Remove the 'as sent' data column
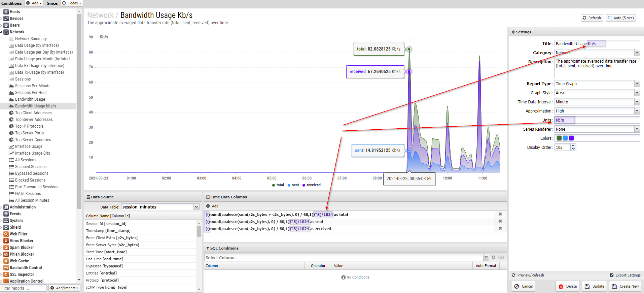This screenshot has height=293, width=644. point(500,221)
